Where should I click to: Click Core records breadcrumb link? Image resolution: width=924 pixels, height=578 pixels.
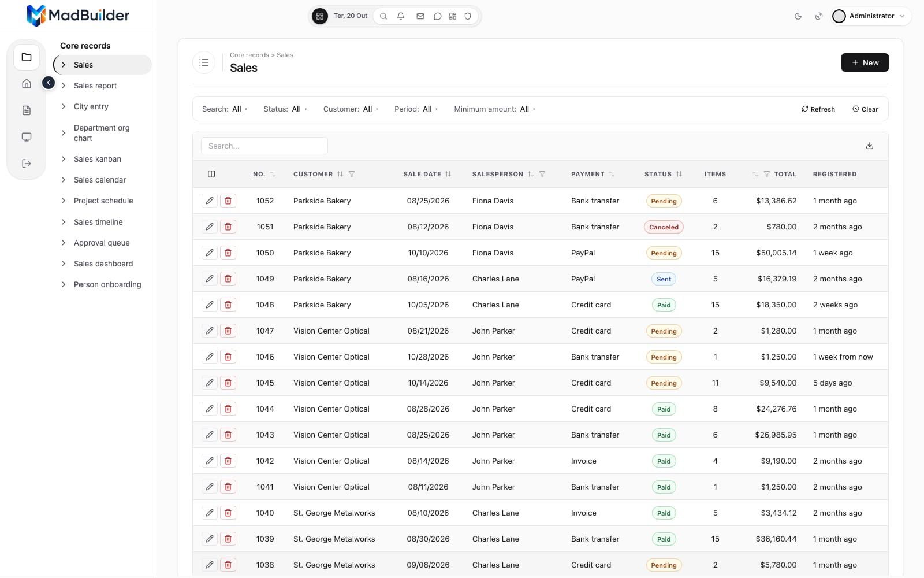pyautogui.click(x=249, y=55)
